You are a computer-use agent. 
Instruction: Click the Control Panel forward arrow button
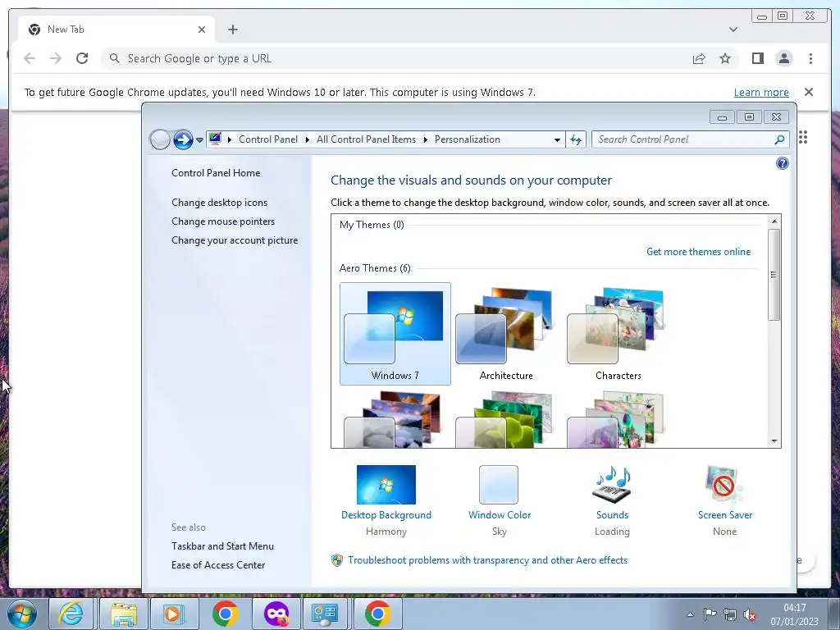click(183, 139)
